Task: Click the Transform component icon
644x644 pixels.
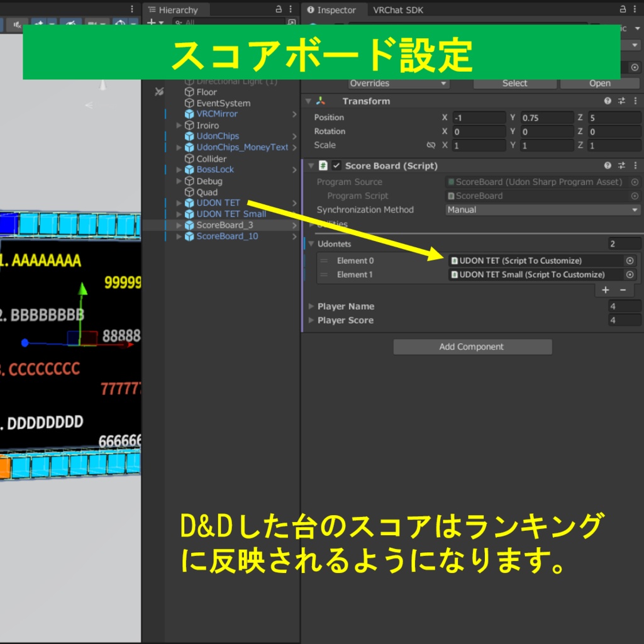Action: (x=321, y=101)
